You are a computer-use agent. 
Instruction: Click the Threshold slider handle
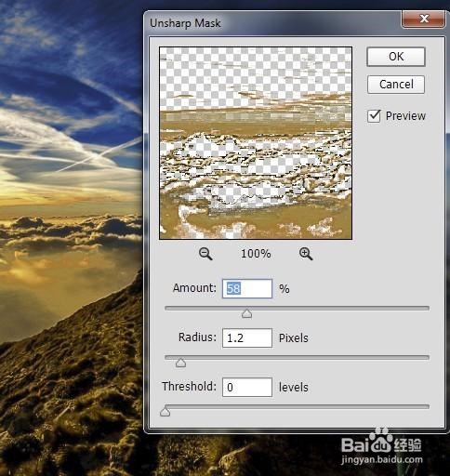(x=165, y=412)
